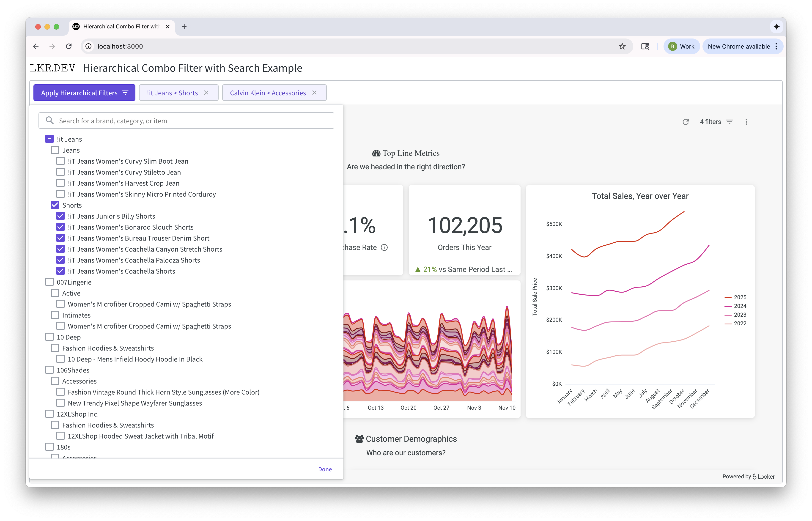Expand the 4 filters panel
This screenshot has height=521, width=812.
(x=716, y=122)
